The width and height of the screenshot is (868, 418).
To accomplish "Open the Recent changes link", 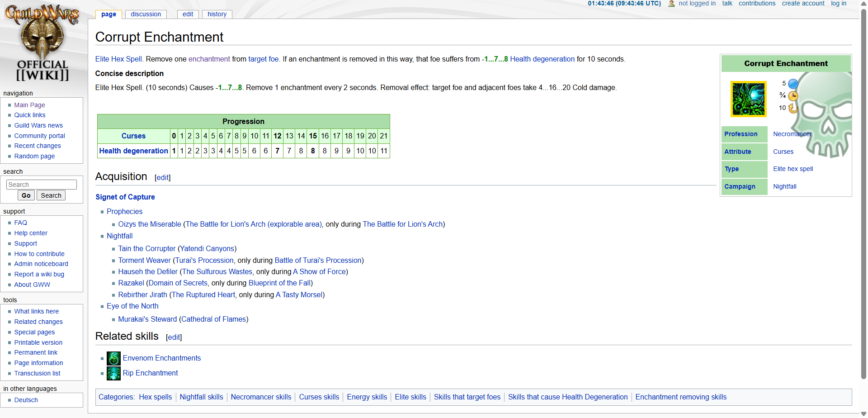I will click(38, 146).
